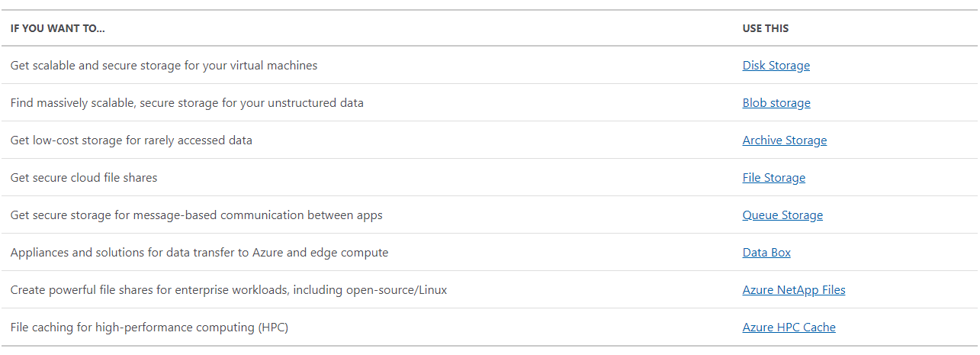Click the edge compute data transfer description
Image resolution: width=980 pixels, height=355 pixels.
199,253
